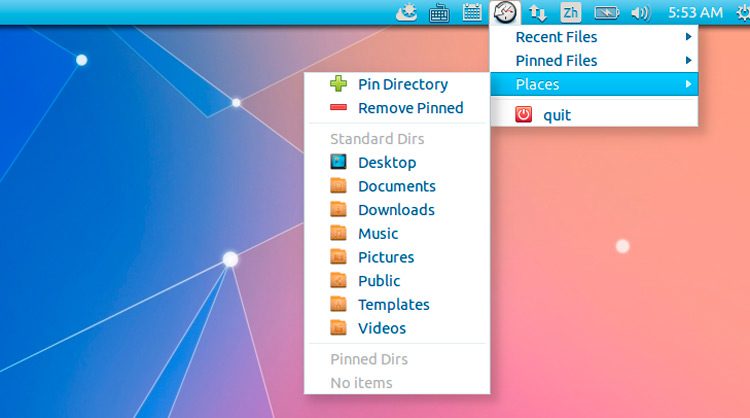Open Downloads from Standard Dirs
Image resolution: width=750 pixels, height=418 pixels.
click(x=397, y=209)
